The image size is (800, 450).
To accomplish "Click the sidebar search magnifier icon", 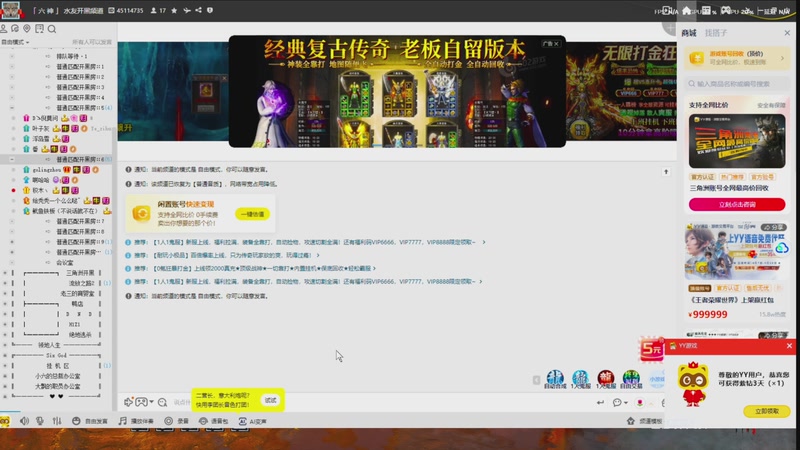I will click(x=52, y=29).
